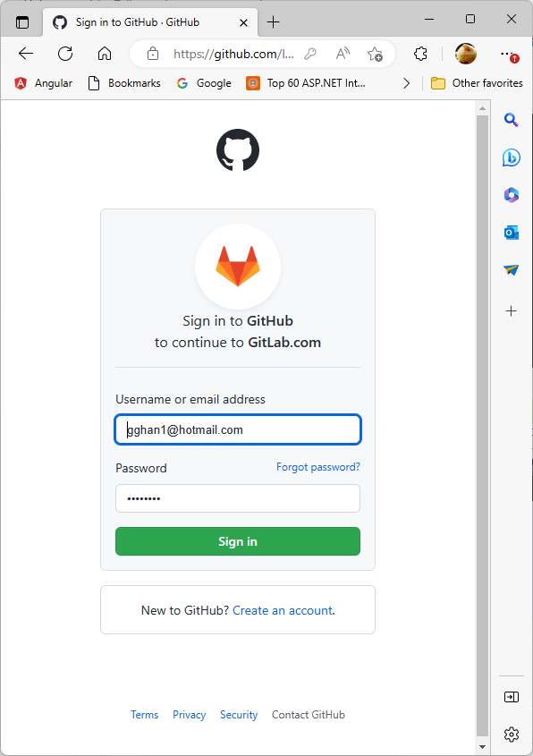Start Read Aloud from the address bar
Screen dimensions: 533x756
click(x=343, y=54)
